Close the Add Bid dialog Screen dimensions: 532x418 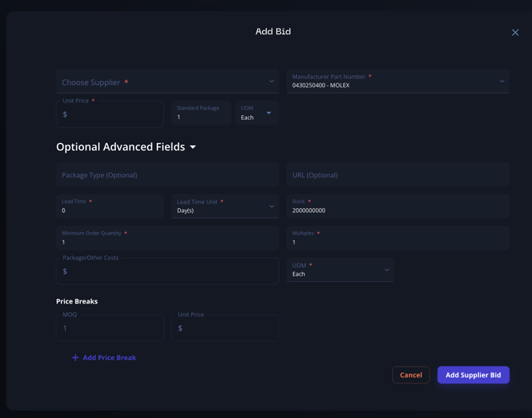515,33
